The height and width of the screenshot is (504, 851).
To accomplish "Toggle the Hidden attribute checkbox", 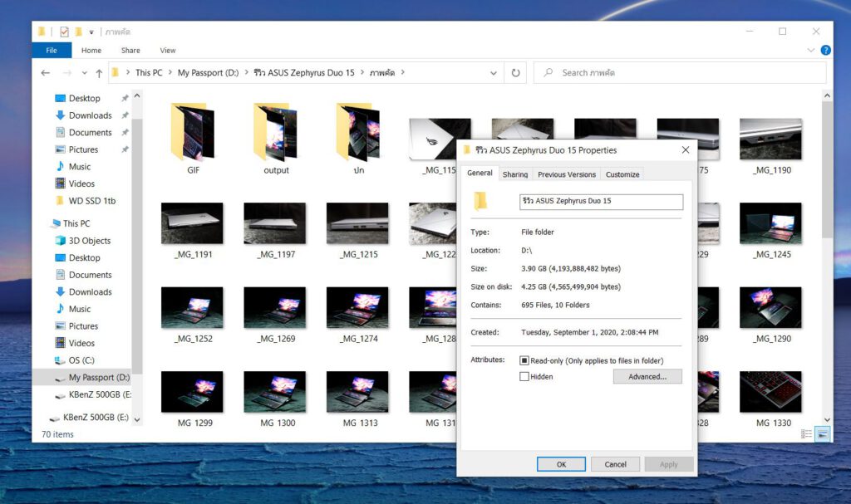I will click(524, 376).
